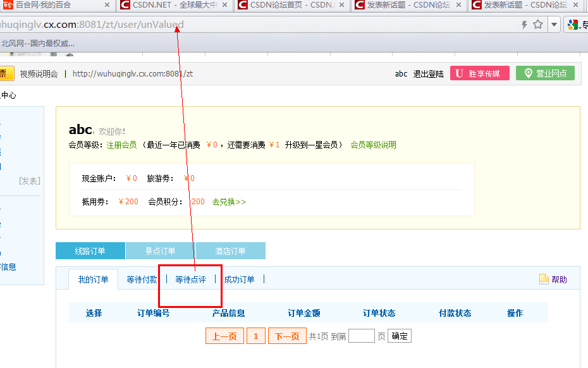Click the address bar URL field

point(259,25)
